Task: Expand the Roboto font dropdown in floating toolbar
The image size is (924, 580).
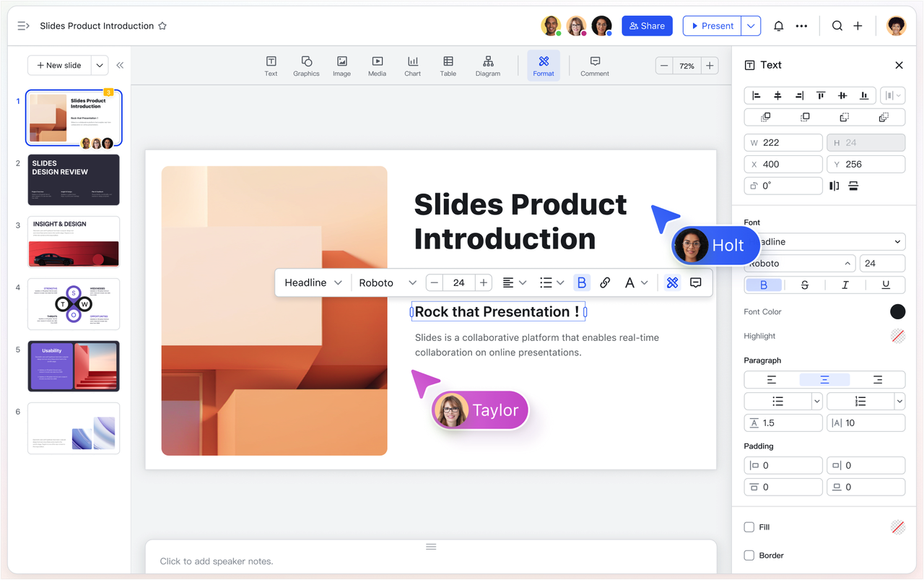Action: pyautogui.click(x=388, y=282)
